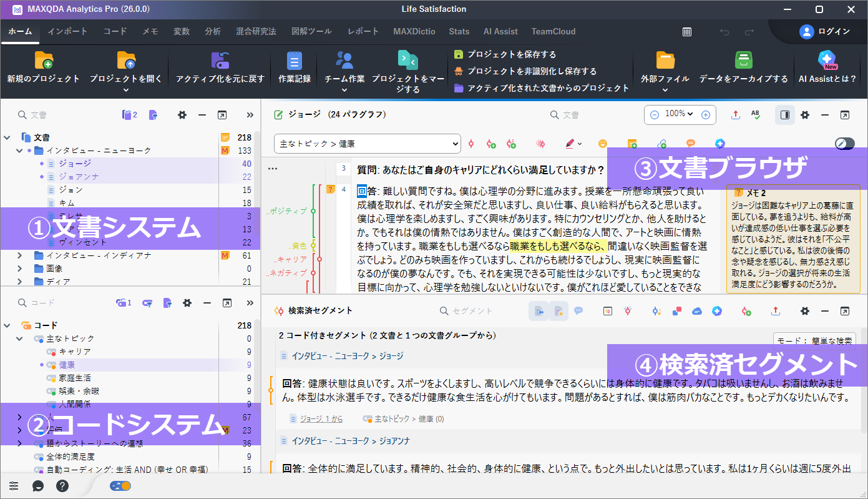Image resolution: width=868 pixels, height=499 pixels.
Task: Open the 100% zoom level dropdown
Action: click(x=680, y=114)
